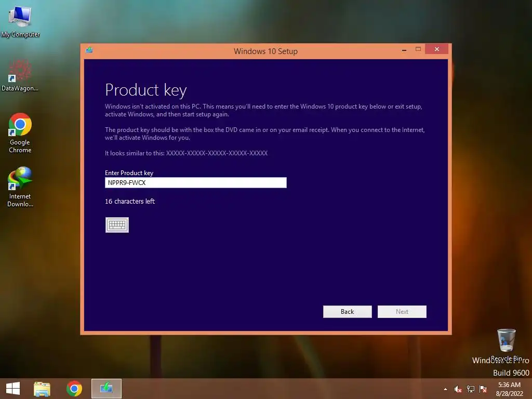
Task: Open the Action Center flag icon
Action: point(483,389)
